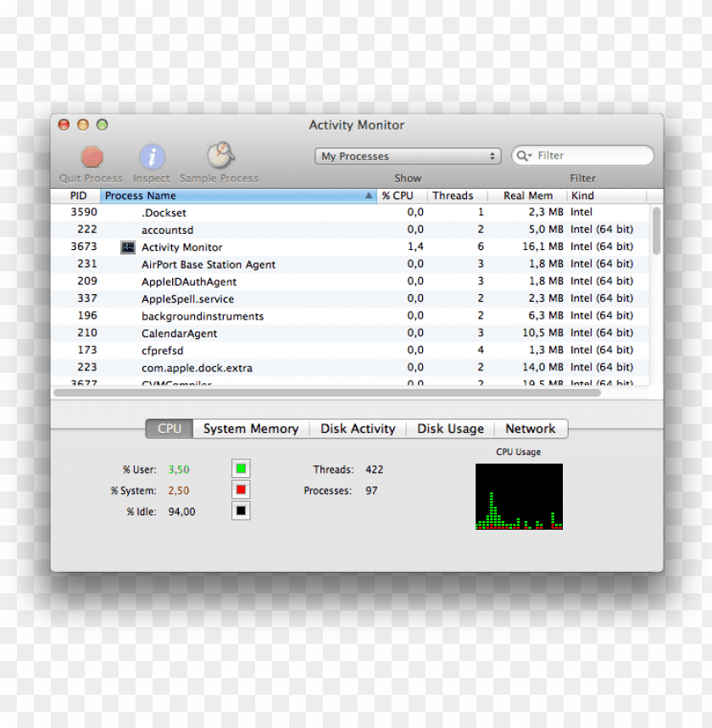Select the Inspect toolbar icon

click(x=151, y=156)
